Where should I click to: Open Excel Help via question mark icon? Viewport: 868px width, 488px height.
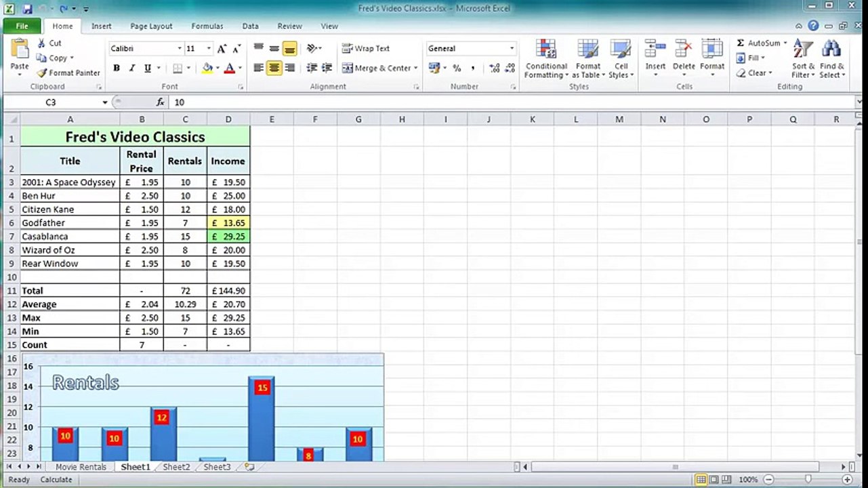813,26
